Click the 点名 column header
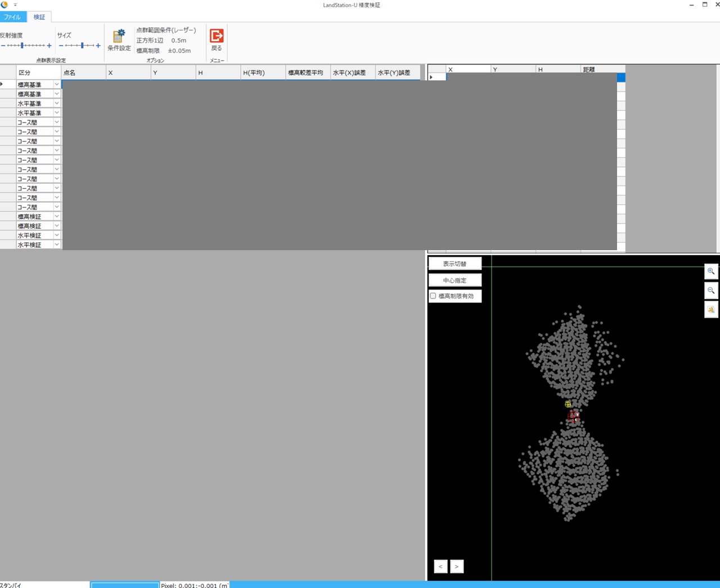Viewport: 720px width, 588px height. pos(83,73)
